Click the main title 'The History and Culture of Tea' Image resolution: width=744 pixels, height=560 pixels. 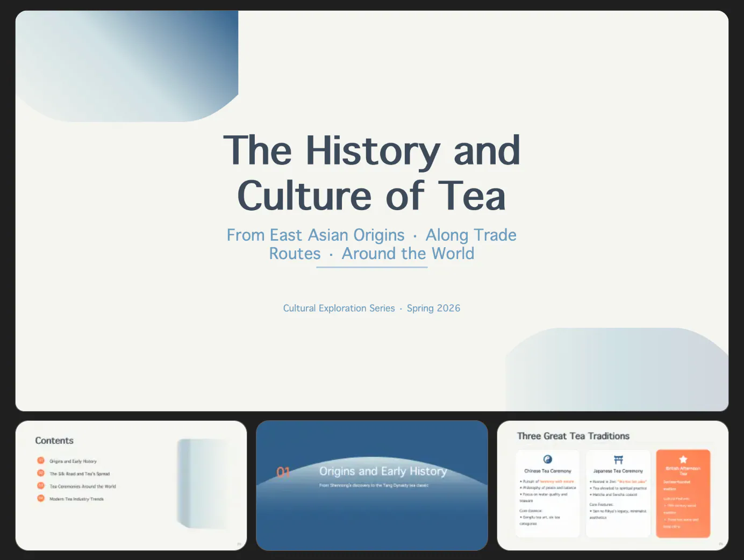pyautogui.click(x=372, y=173)
